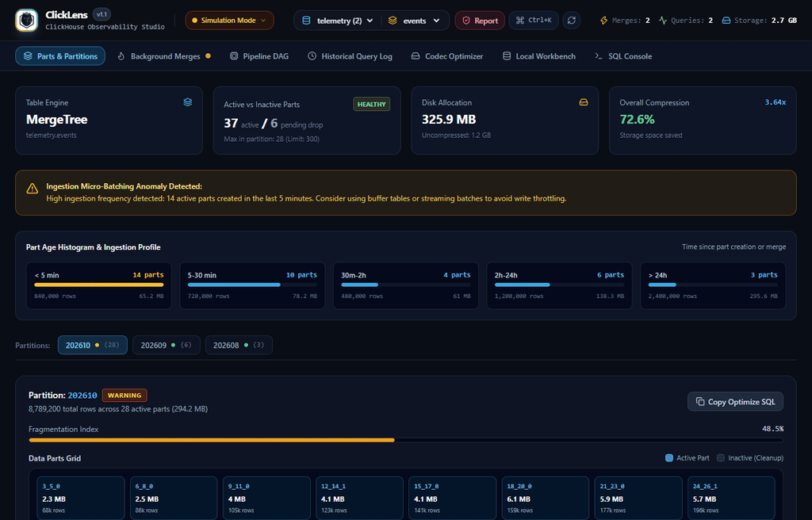Image resolution: width=812 pixels, height=520 pixels.
Task: Select the 12_14_1 data part tile
Action: (359, 498)
